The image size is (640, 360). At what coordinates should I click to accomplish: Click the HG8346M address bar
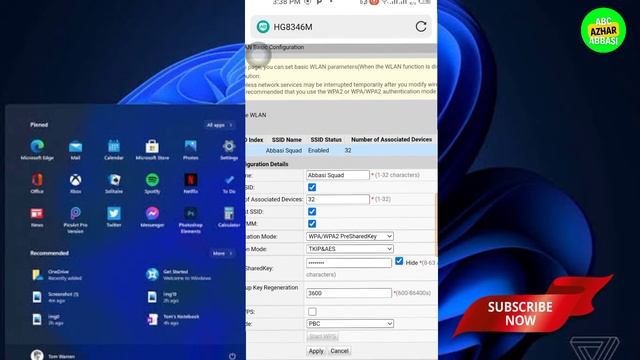tap(341, 27)
